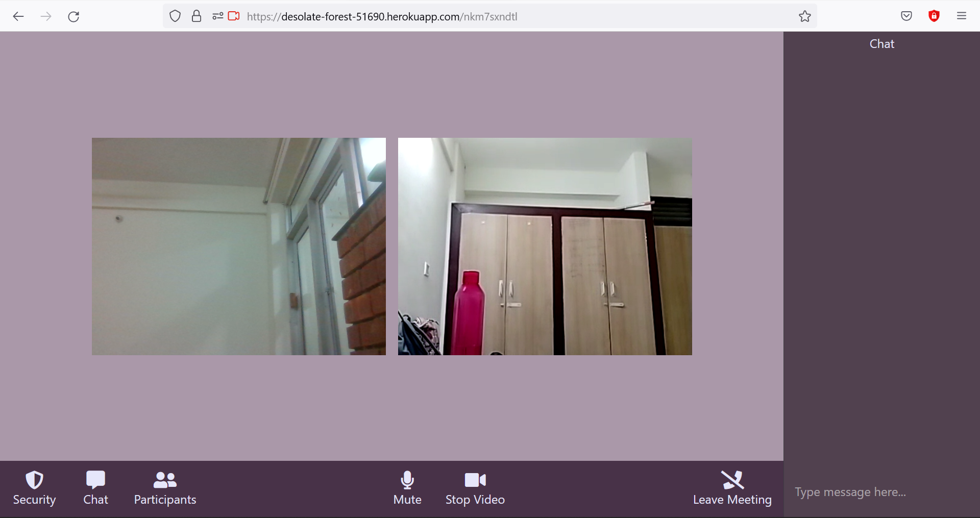Open the Chat panel

click(x=95, y=488)
